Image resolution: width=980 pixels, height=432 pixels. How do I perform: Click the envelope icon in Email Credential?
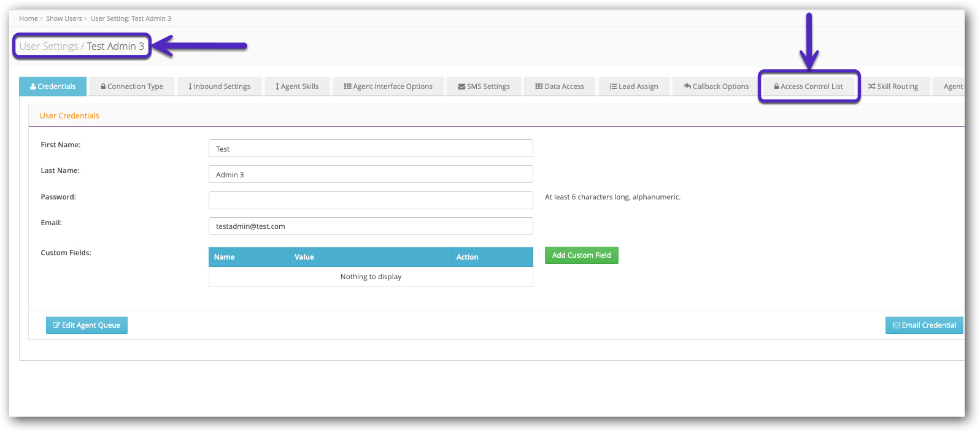click(x=897, y=325)
